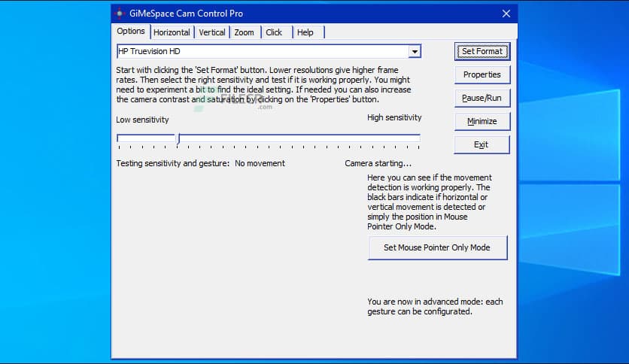Minimize the app via Minimize button
Screen dimensions: 629x364
(x=482, y=121)
